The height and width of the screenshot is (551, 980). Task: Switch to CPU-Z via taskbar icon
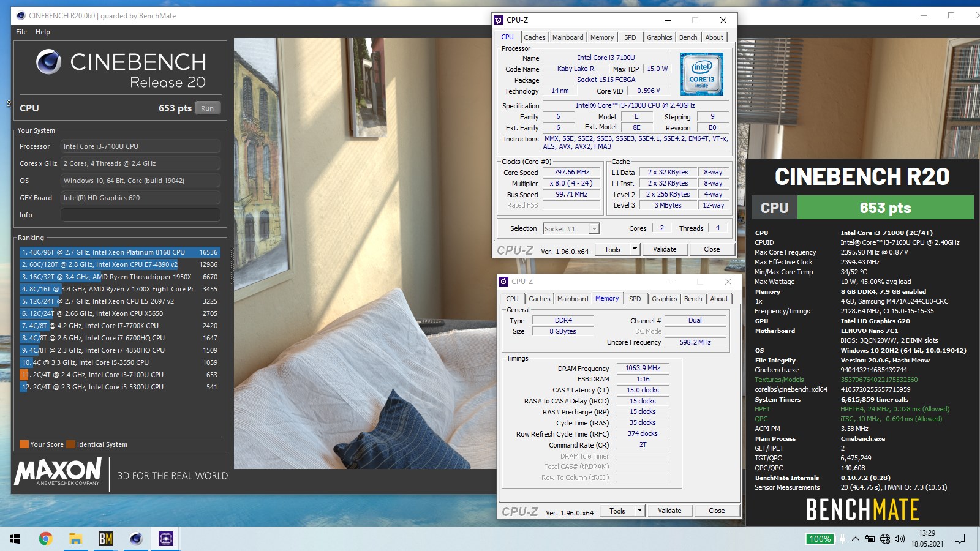[x=166, y=539]
